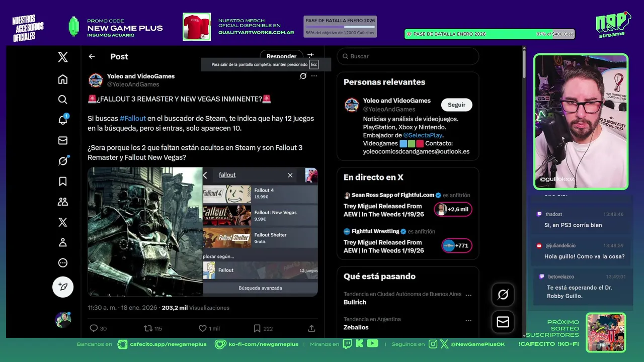Click the NRP streams logo

click(x=613, y=24)
